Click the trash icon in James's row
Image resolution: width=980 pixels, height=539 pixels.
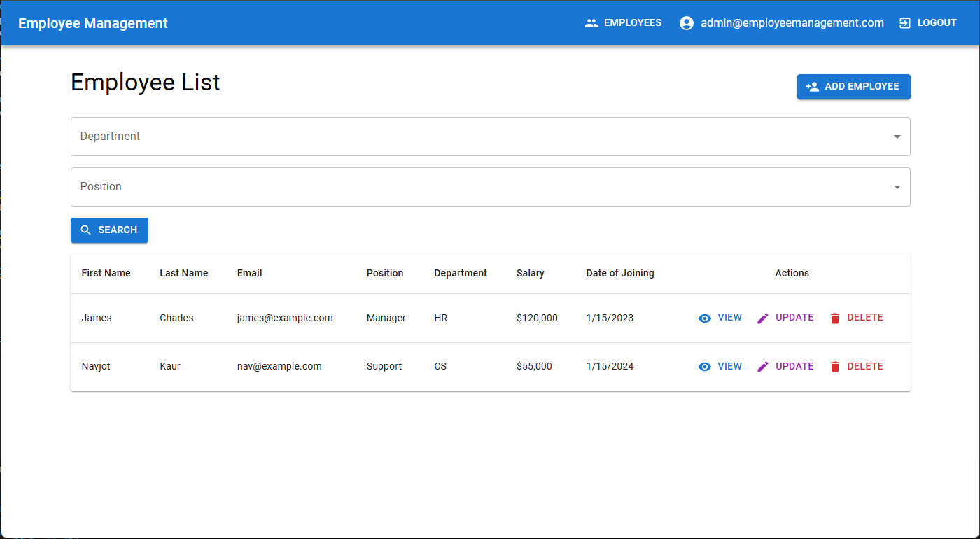tap(834, 318)
